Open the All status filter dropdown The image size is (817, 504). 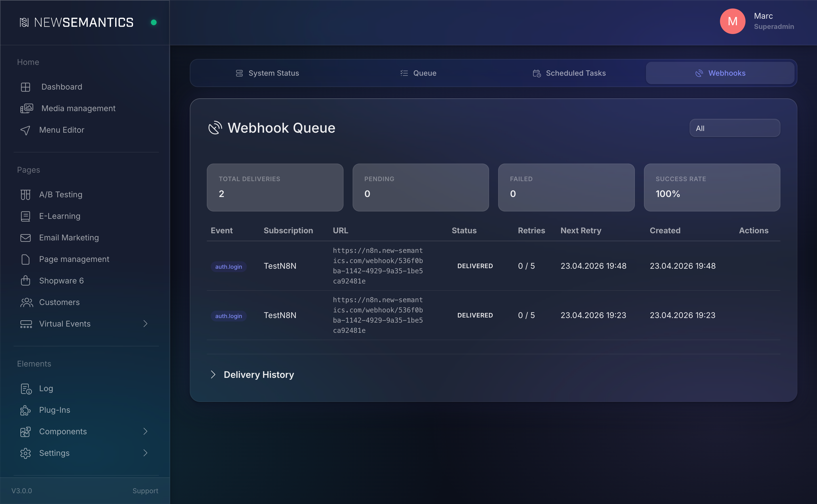(735, 128)
